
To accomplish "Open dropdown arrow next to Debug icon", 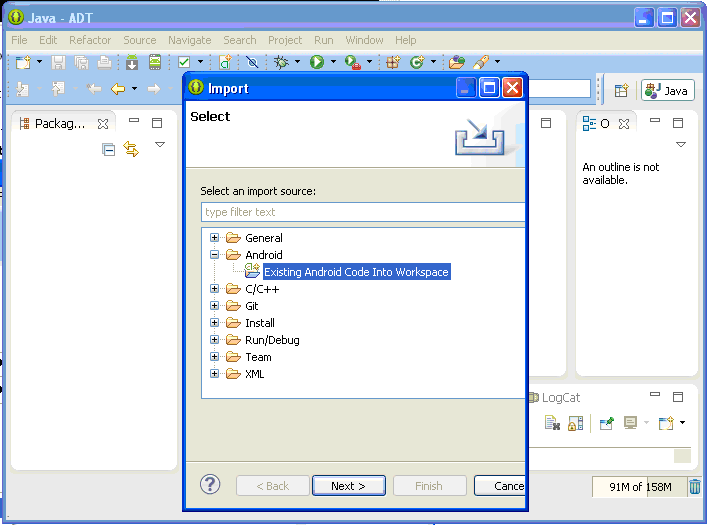I will tap(297, 62).
